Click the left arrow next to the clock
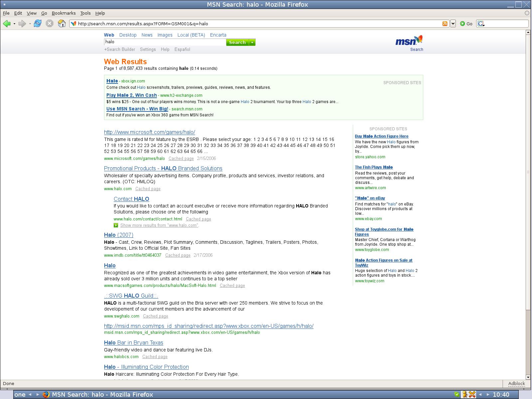532x399 pixels. 480,395
